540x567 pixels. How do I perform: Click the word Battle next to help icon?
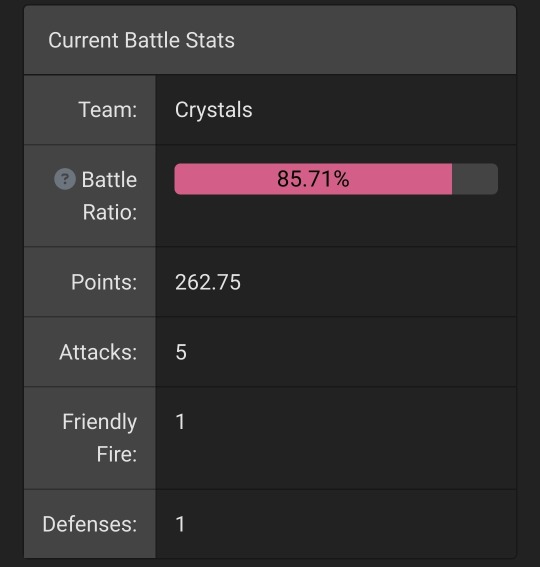click(x=109, y=179)
